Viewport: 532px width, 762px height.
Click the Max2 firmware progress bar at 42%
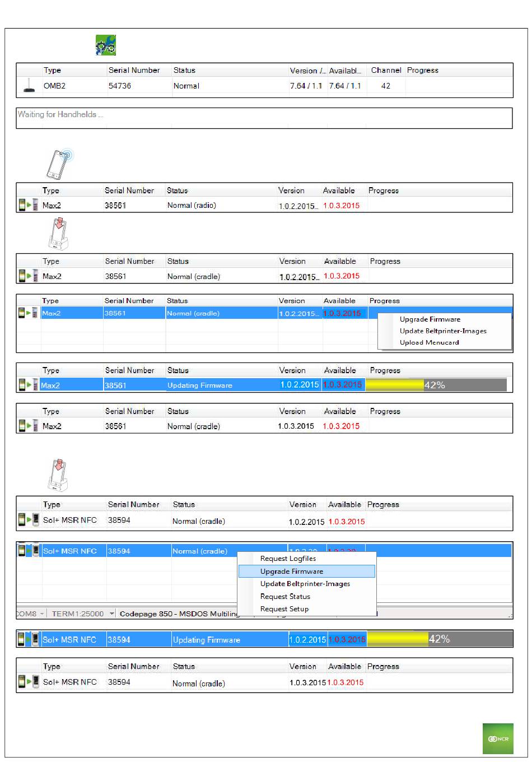click(x=436, y=385)
